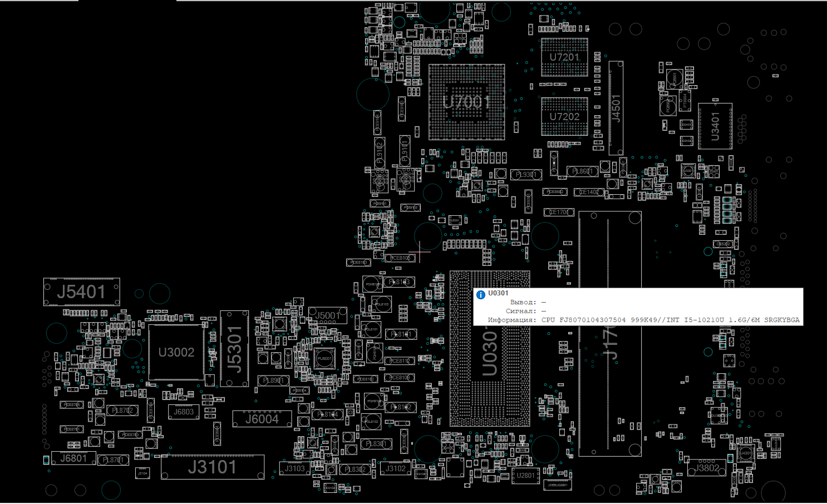Select the J3802 connector
The width and height of the screenshot is (827, 504).
(707, 468)
